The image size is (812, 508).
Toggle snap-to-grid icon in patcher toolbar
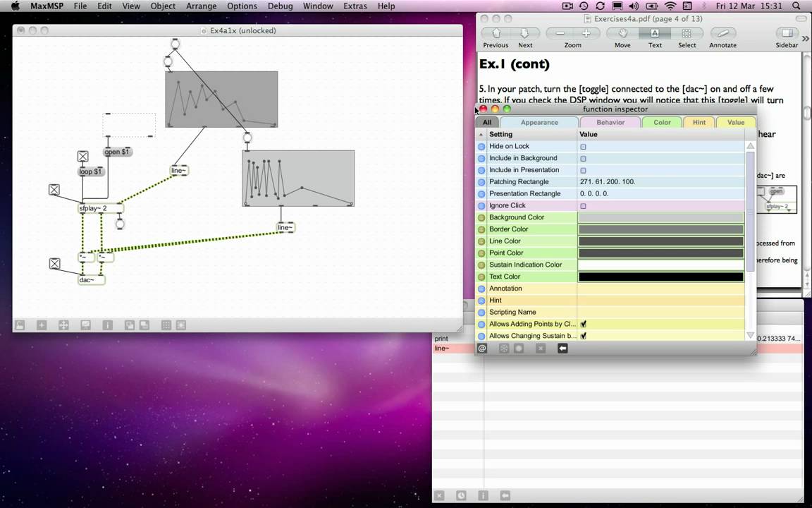(x=180, y=325)
